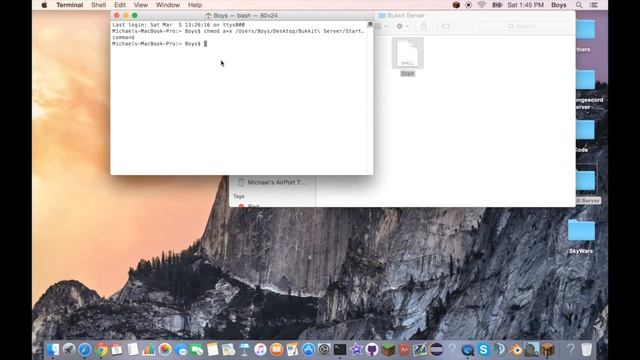Open Reminders from the Dock
Viewport: 640px width, 360px height.
[x=133, y=350]
